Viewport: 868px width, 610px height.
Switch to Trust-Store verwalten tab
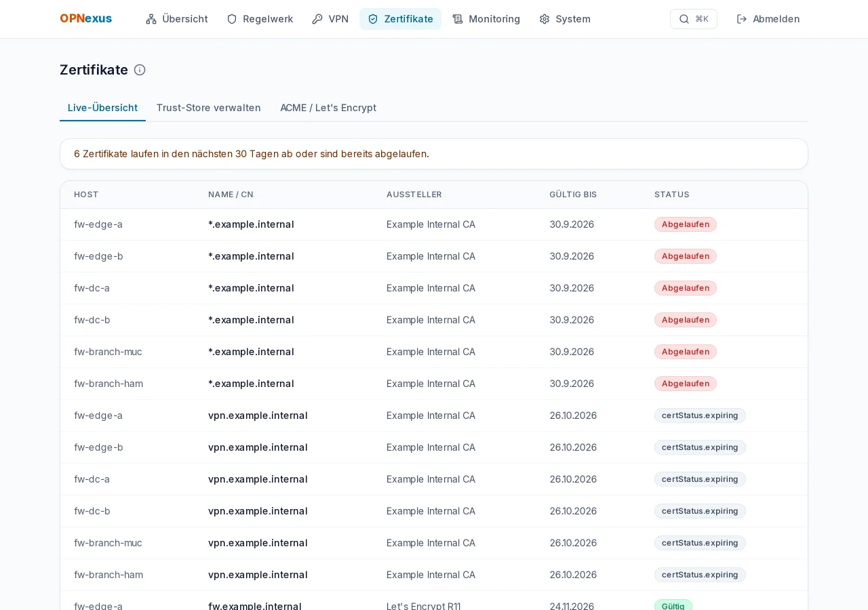point(209,108)
